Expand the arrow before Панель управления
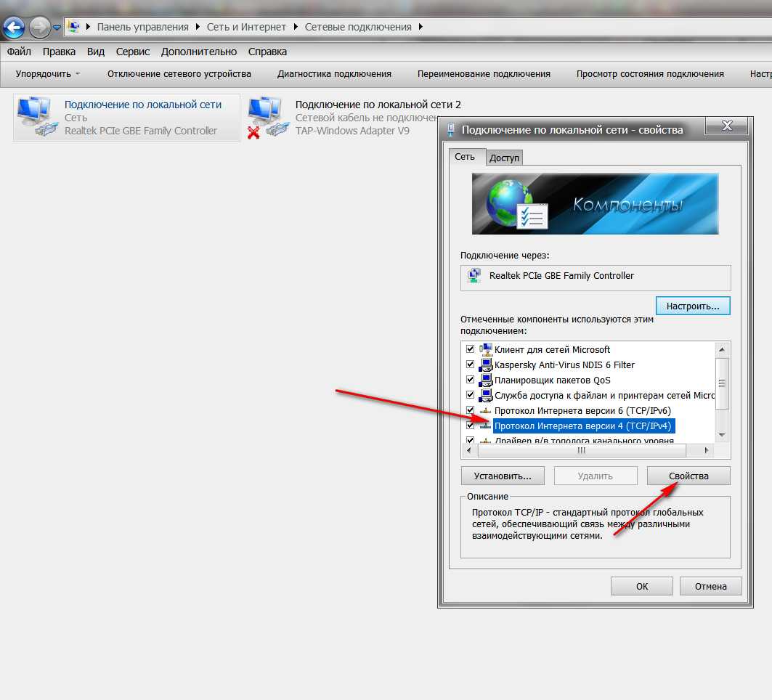Viewport: 772px width, 700px height. click(88, 27)
